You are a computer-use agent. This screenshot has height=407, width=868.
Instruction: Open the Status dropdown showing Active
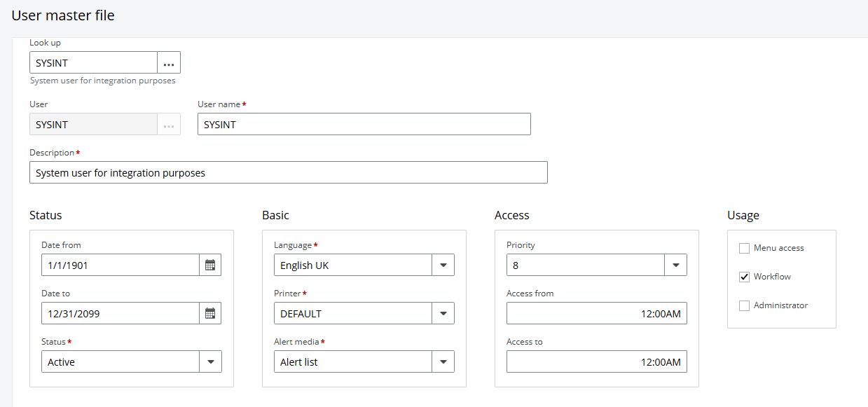coord(211,361)
